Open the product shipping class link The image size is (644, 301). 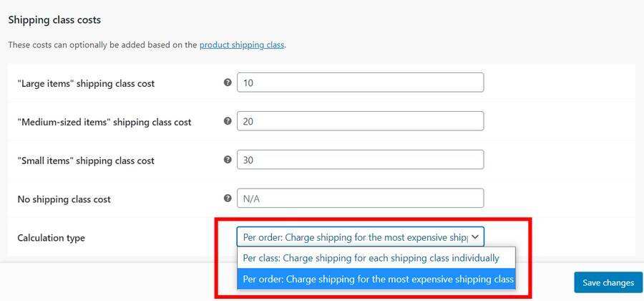[242, 44]
